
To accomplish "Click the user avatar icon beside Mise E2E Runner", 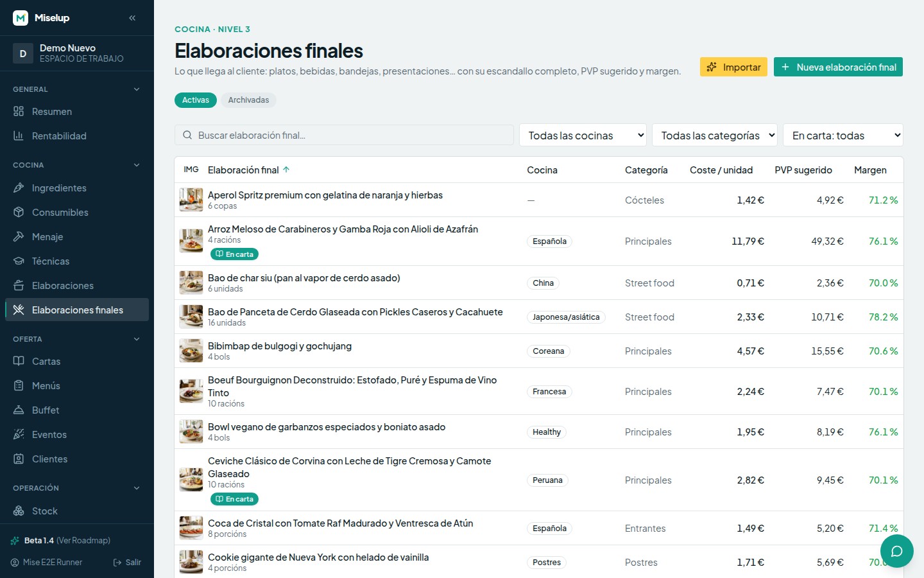I will pos(15,562).
